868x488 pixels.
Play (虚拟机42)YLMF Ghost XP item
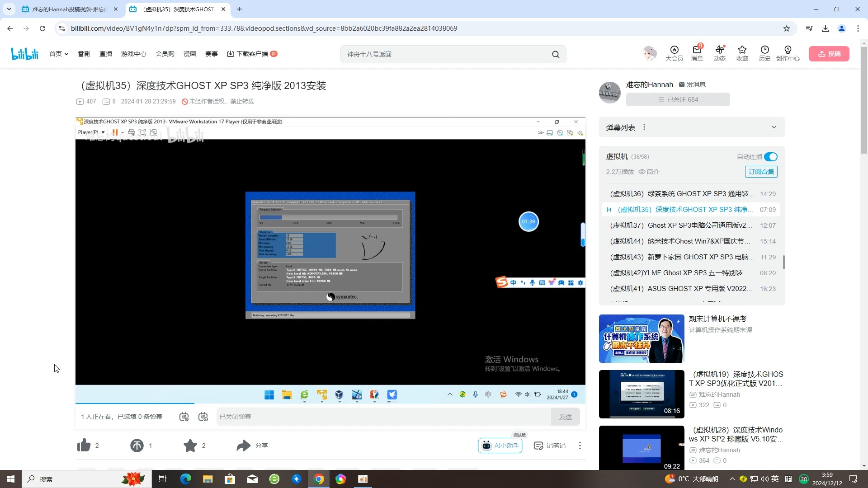click(692, 273)
